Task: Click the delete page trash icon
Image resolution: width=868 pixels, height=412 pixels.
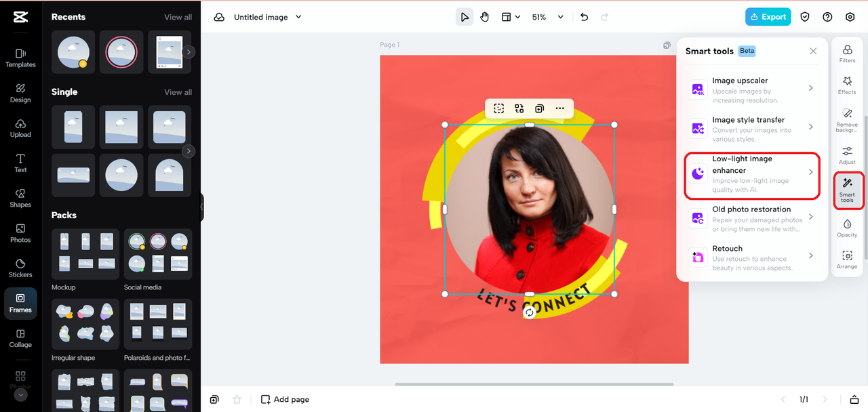Action: point(237,400)
